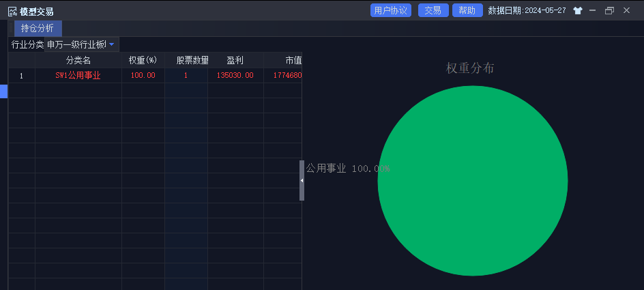Sort by 分类名 column header
This screenshot has height=290, width=644.
[x=78, y=60]
